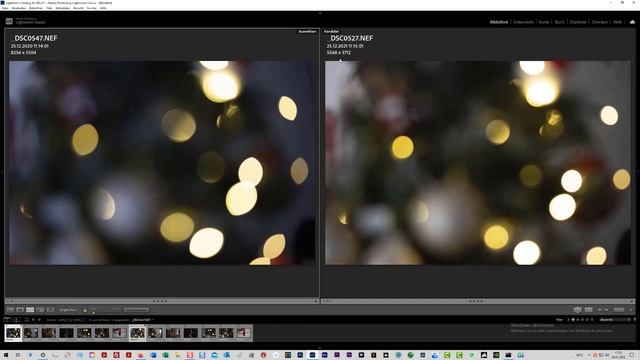This screenshot has height=360, width=640.
Task: Filter by one star in filmstrip filter
Action: (573, 320)
